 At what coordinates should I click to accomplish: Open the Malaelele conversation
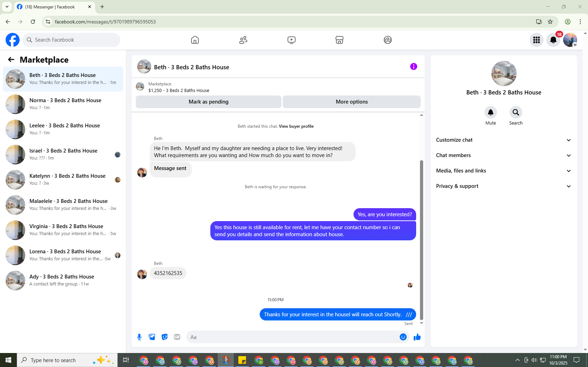(x=63, y=205)
